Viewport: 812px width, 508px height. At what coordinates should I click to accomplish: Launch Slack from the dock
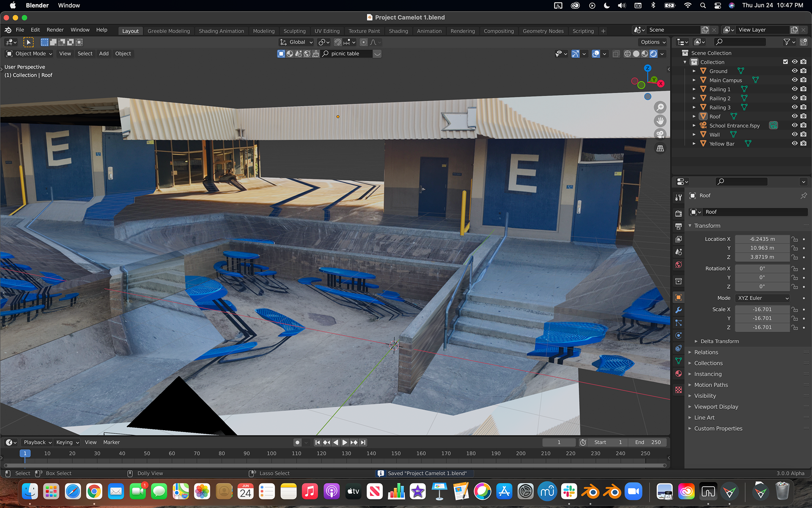click(569, 491)
